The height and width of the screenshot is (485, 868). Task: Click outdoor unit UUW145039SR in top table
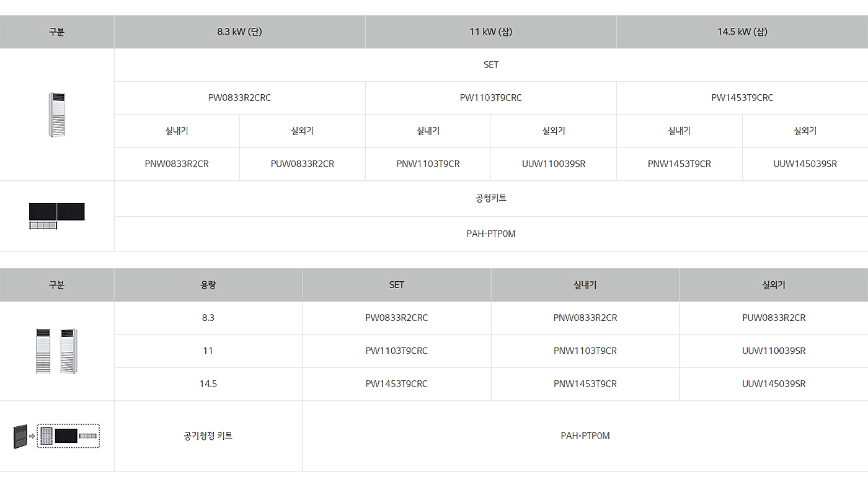pos(805,164)
